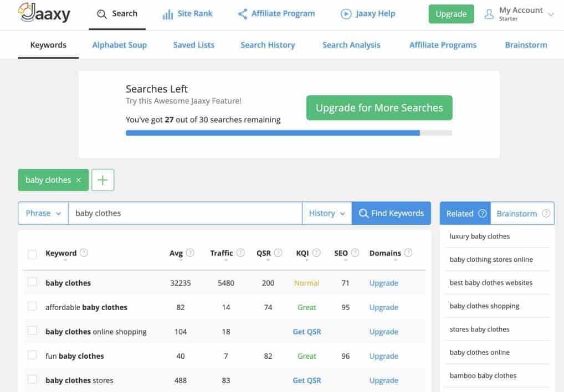This screenshot has height=392, width=564.
Task: Select related keyword stores baby clothes
Action: coord(479,329)
